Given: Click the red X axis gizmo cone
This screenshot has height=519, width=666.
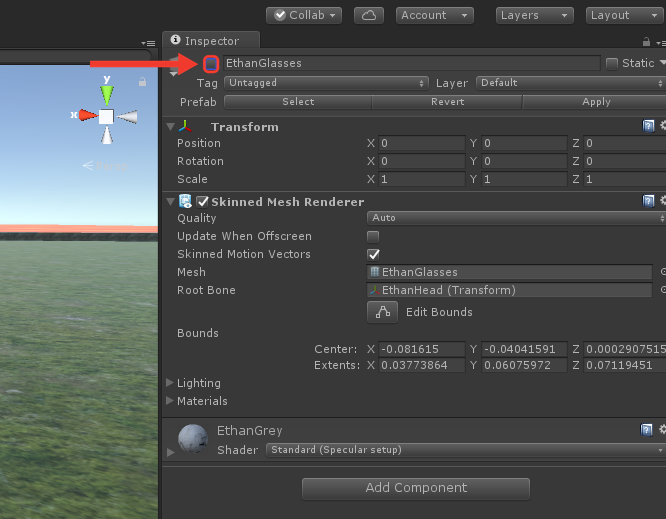Looking at the screenshot, I should pos(87,115).
